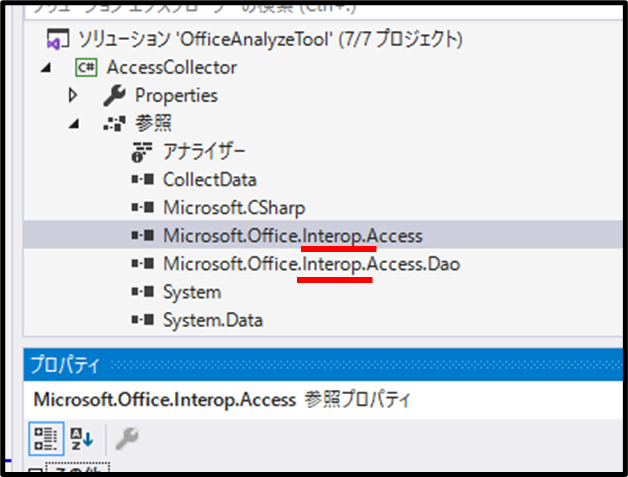Select the System.Data reference item
This screenshot has height=477, width=628.
(x=213, y=320)
